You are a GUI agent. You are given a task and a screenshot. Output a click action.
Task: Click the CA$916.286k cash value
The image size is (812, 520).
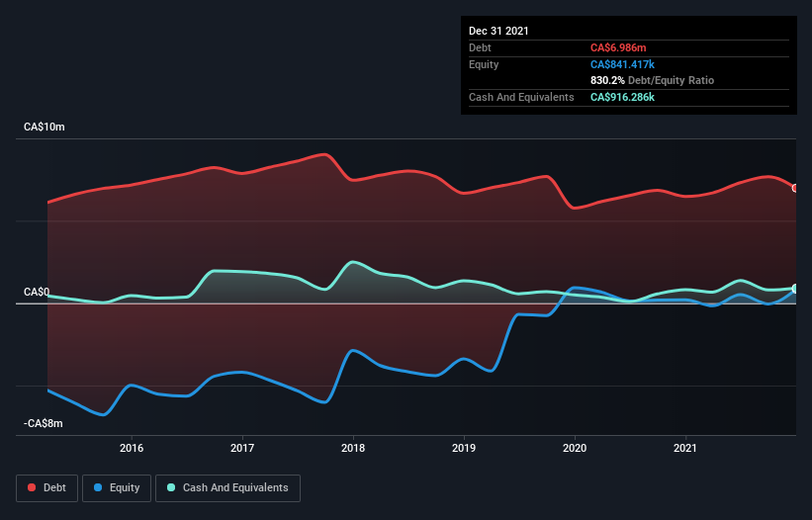point(622,97)
